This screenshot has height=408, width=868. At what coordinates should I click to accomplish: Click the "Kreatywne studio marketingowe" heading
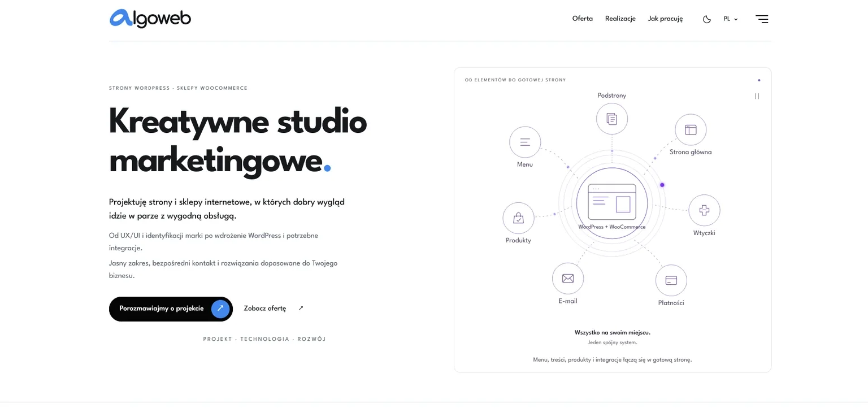238,141
